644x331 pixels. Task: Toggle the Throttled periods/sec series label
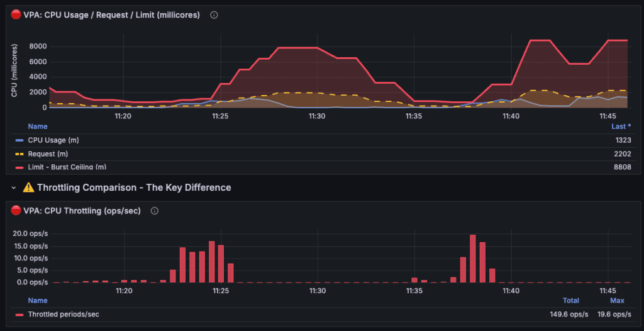[64, 314]
